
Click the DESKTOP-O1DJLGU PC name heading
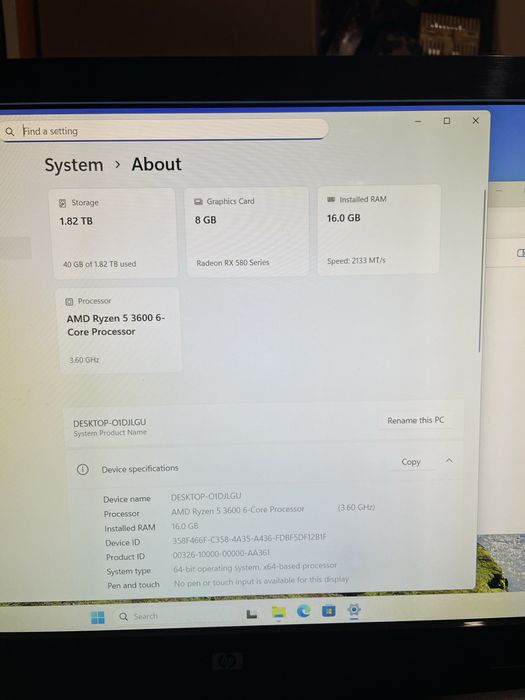[x=109, y=422]
